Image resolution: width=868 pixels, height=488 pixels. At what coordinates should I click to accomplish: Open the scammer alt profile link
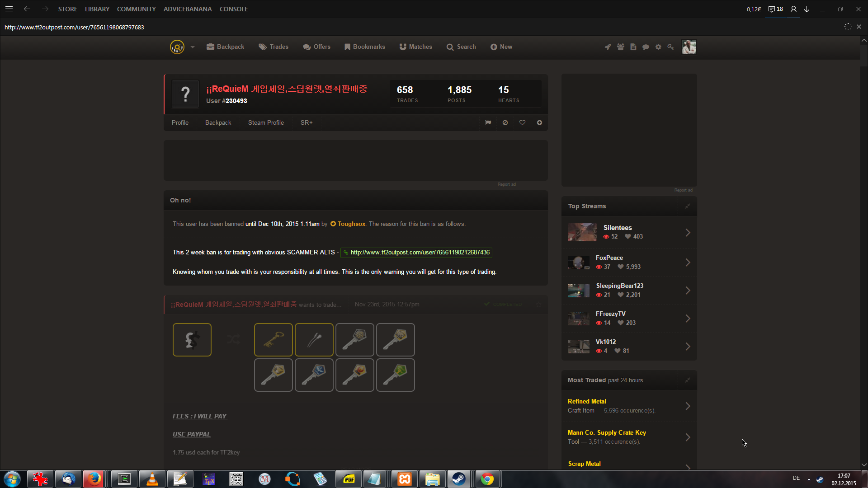click(420, 252)
